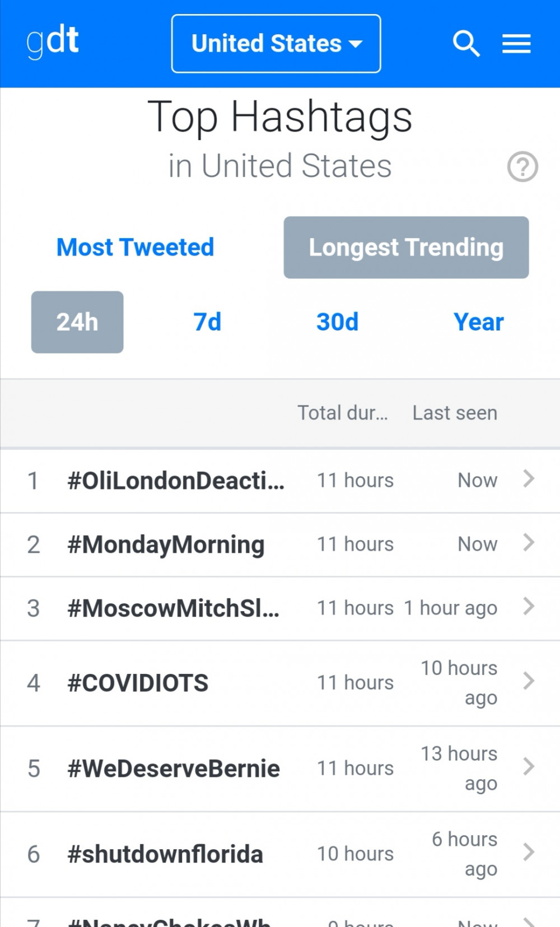The width and height of the screenshot is (560, 927).
Task: Click the help question mark icon
Action: click(522, 167)
